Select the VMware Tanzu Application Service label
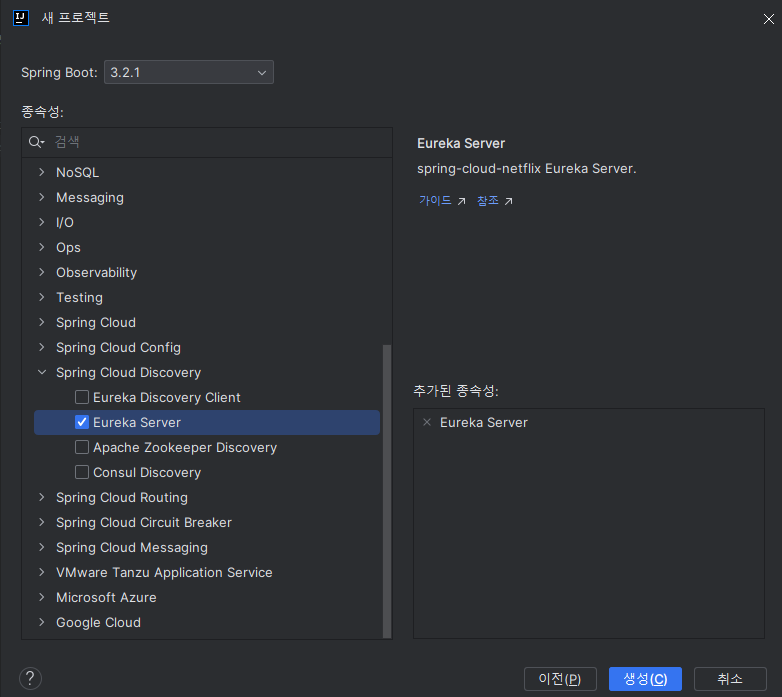Screen dimensions: 782x697 click(x=164, y=572)
